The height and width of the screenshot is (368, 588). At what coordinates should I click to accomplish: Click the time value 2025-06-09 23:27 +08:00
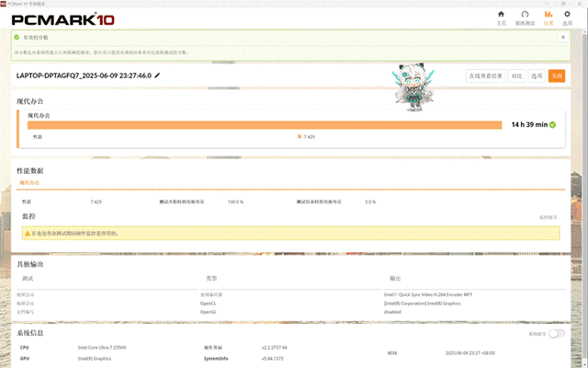pos(470,353)
